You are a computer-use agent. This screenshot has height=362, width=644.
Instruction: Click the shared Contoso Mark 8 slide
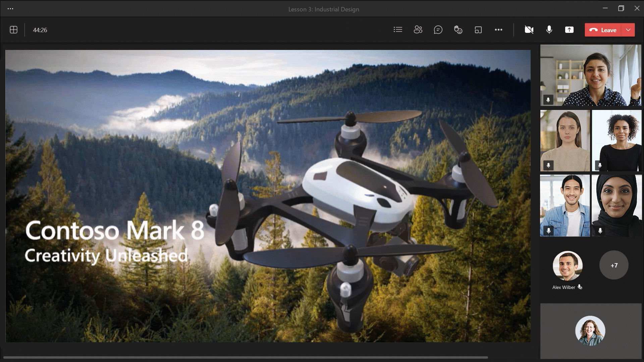(x=268, y=196)
